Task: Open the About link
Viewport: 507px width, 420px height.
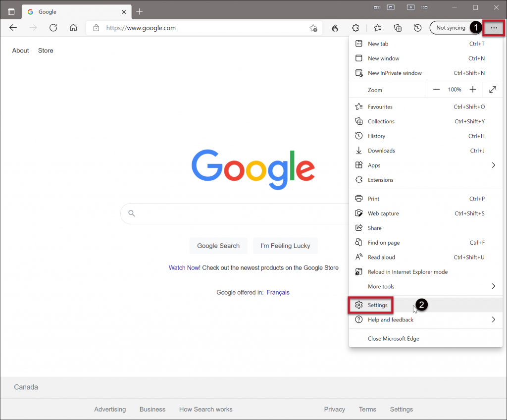Action: coord(21,51)
